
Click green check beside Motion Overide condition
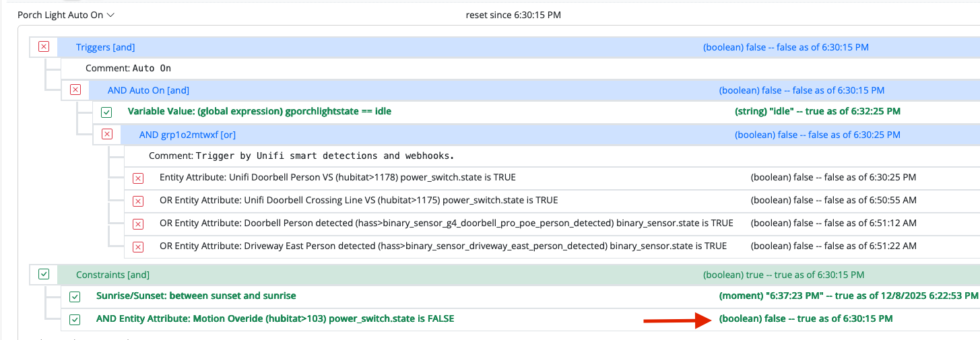(x=75, y=319)
